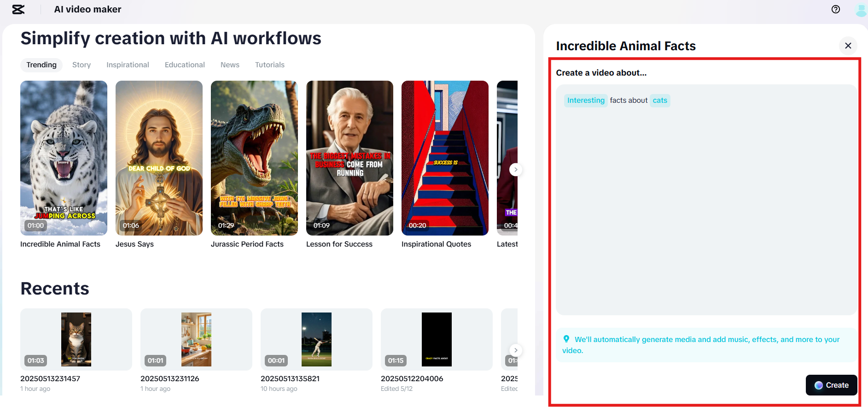Open the Educational tab
This screenshot has width=868, height=407.
(x=185, y=65)
